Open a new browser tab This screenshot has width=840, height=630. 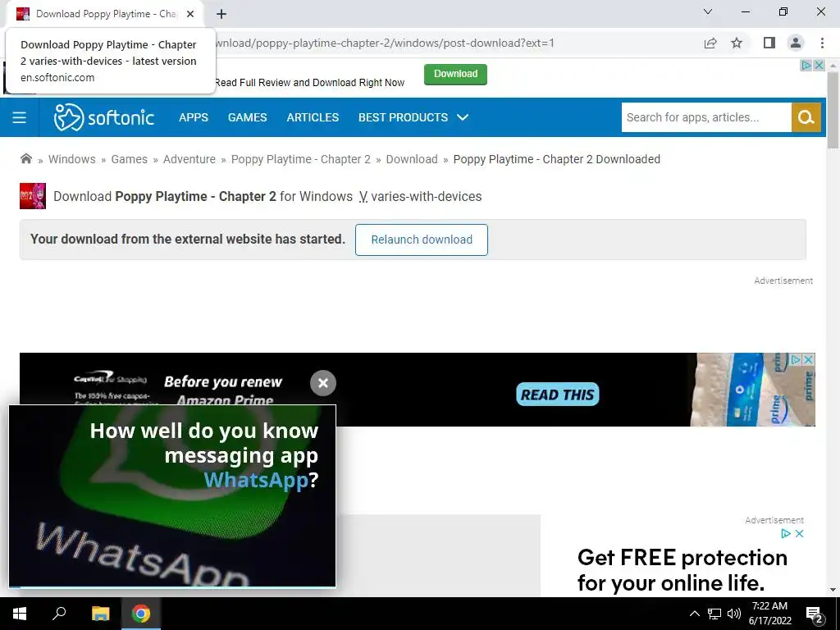pos(221,14)
